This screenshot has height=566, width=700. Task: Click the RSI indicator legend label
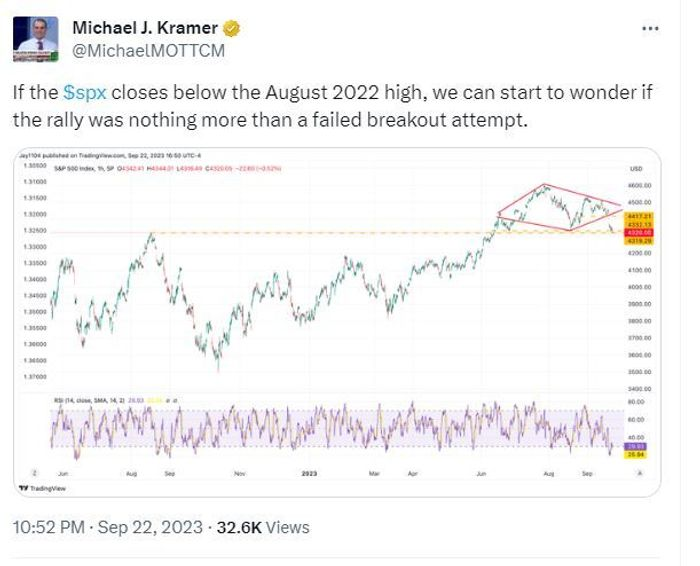(x=89, y=401)
